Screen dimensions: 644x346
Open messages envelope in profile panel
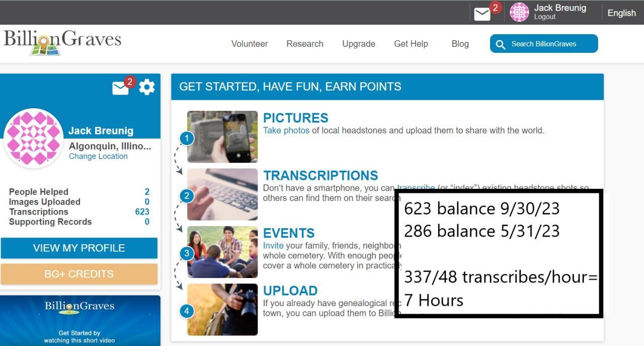121,88
